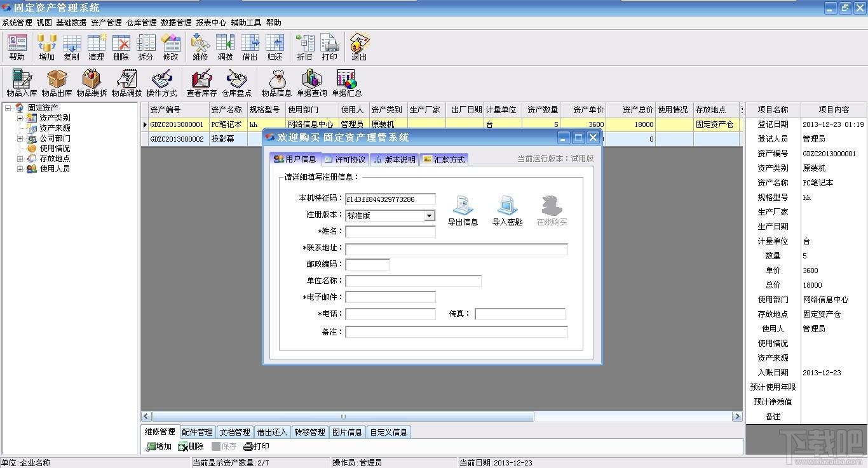Expand the 存放地点 tree node

20,159
